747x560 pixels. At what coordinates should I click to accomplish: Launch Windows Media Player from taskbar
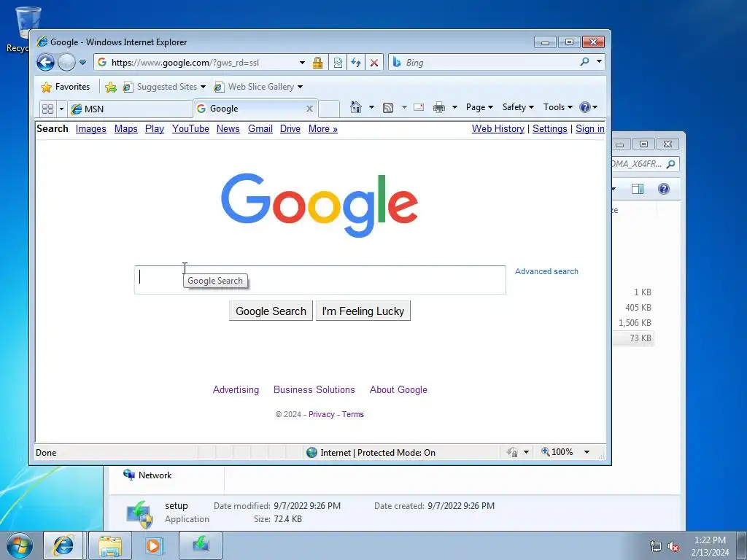pos(153,545)
